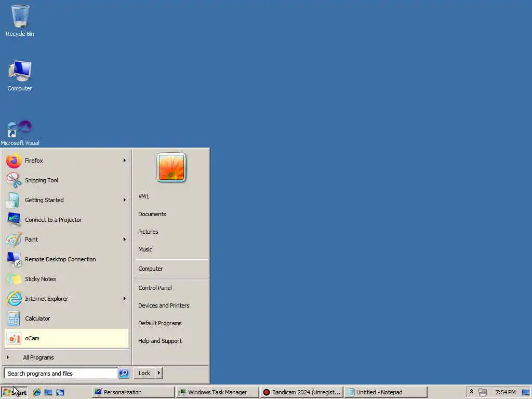532x399 pixels.
Task: Click the Connect to a Projector icon
Action: click(x=14, y=220)
